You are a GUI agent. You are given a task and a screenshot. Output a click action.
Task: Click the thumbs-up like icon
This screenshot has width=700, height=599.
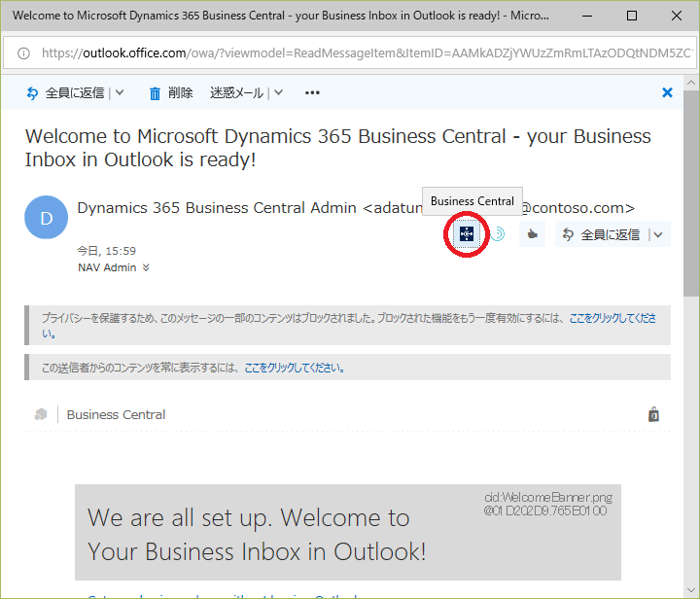532,234
